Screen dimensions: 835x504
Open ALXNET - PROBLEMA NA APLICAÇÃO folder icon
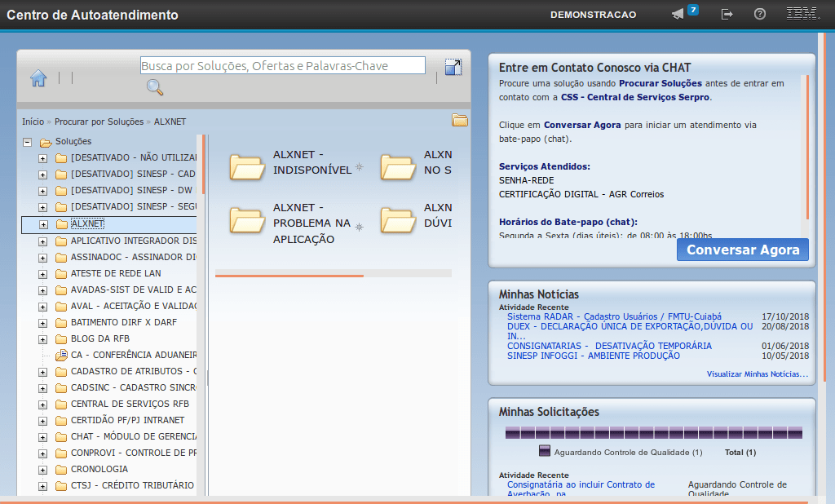[x=247, y=220]
